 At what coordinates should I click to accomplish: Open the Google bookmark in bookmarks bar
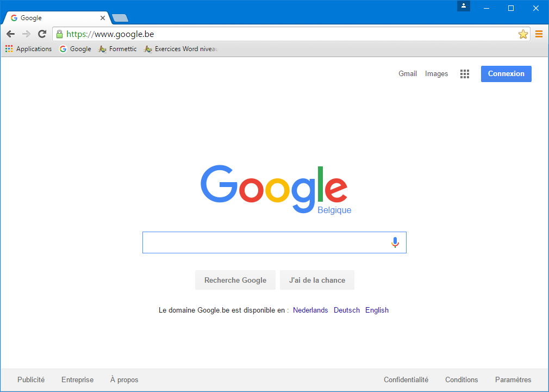point(75,49)
